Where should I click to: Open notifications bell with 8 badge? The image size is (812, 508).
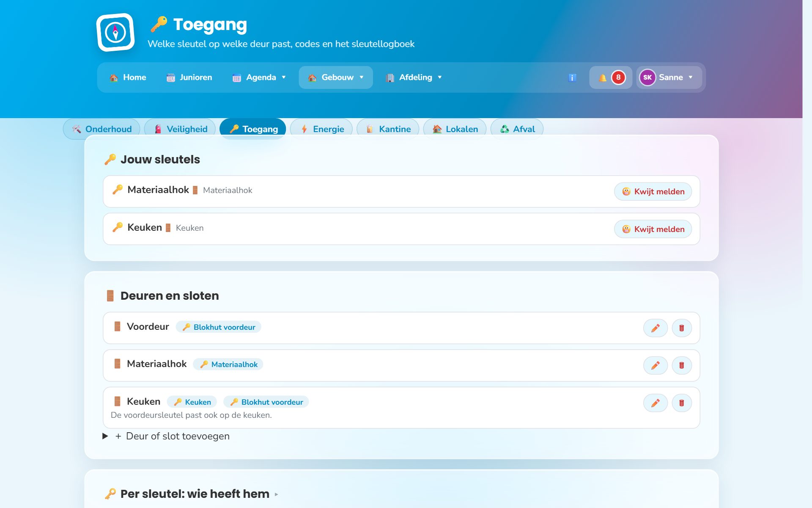[611, 77]
